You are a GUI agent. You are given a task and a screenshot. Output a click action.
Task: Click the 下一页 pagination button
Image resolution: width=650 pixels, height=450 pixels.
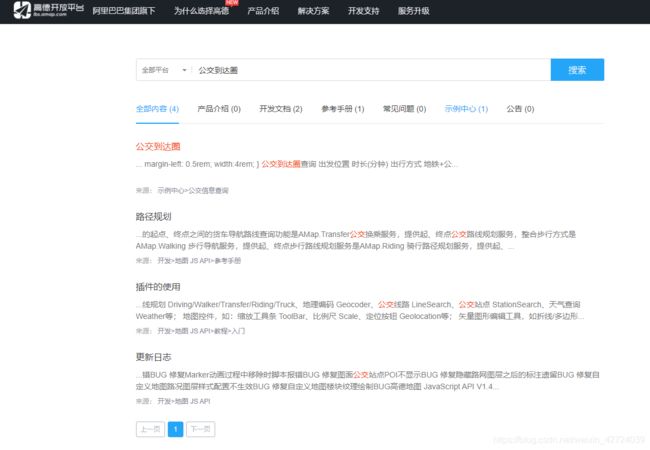pyautogui.click(x=201, y=429)
